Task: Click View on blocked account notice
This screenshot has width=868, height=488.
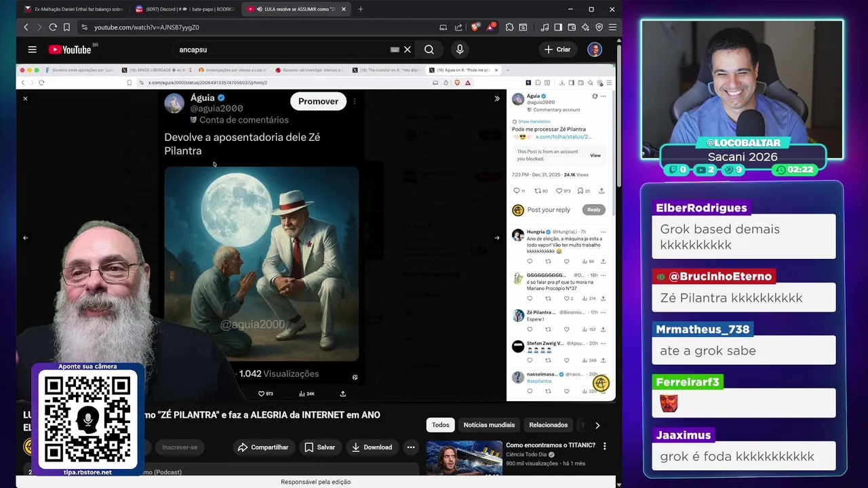Action: click(595, 155)
